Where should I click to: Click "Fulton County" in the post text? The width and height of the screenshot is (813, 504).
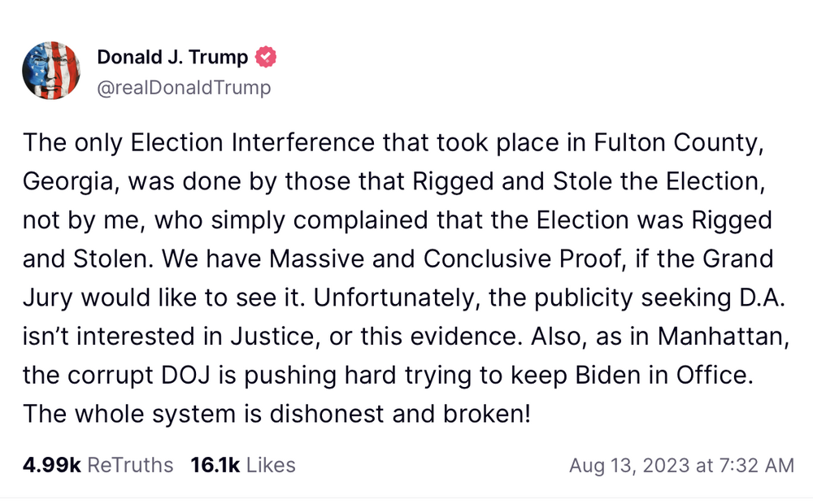pyautogui.click(x=694, y=143)
